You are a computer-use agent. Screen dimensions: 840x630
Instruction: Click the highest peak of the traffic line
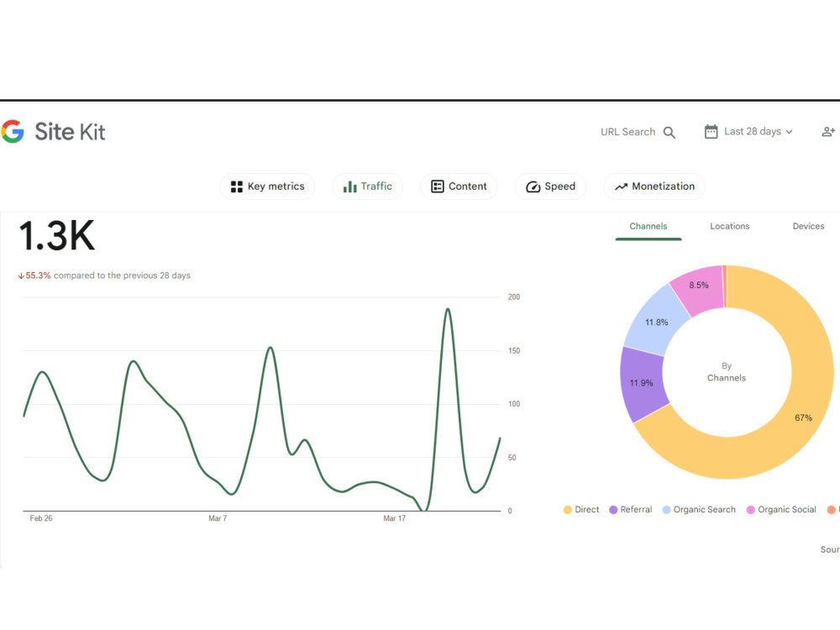click(448, 309)
